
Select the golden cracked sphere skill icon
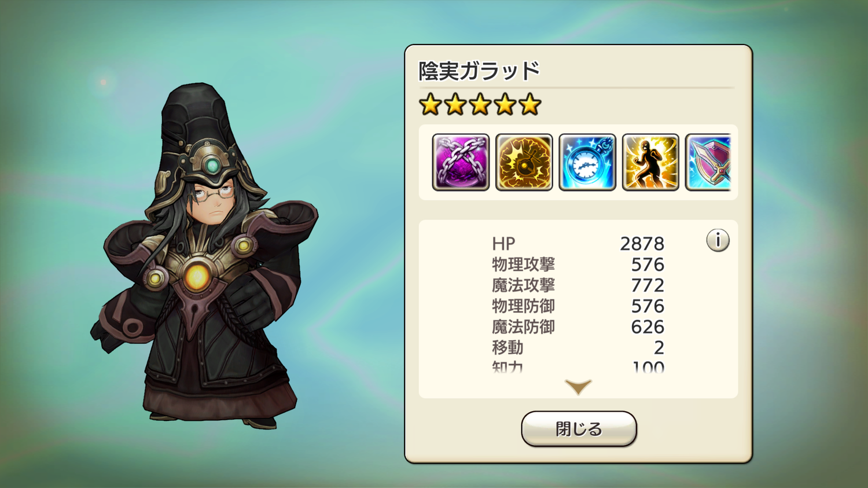tap(524, 162)
